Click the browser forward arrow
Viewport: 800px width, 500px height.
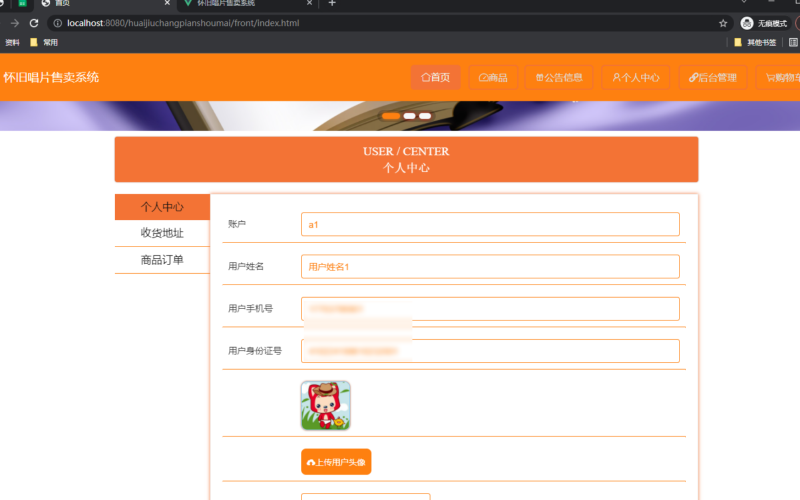coord(14,23)
